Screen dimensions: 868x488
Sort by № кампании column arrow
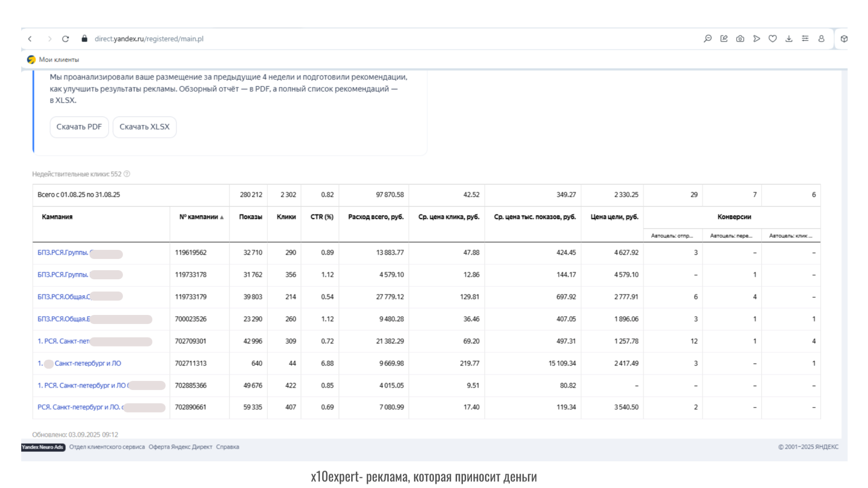click(x=222, y=217)
